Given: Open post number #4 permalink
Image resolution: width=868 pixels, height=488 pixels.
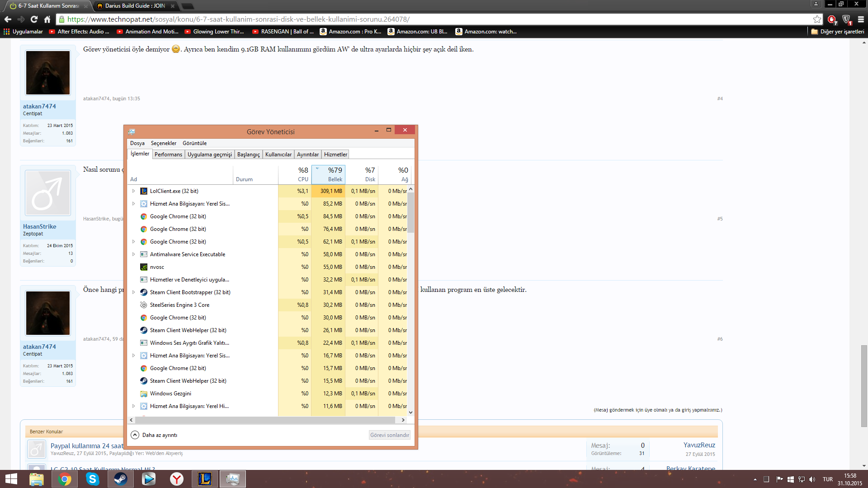Looking at the screenshot, I should 720,99.
